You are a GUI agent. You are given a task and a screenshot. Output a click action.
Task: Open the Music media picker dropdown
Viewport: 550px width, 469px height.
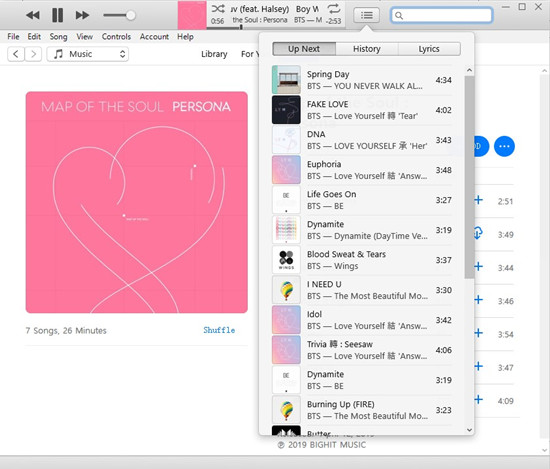(88, 54)
